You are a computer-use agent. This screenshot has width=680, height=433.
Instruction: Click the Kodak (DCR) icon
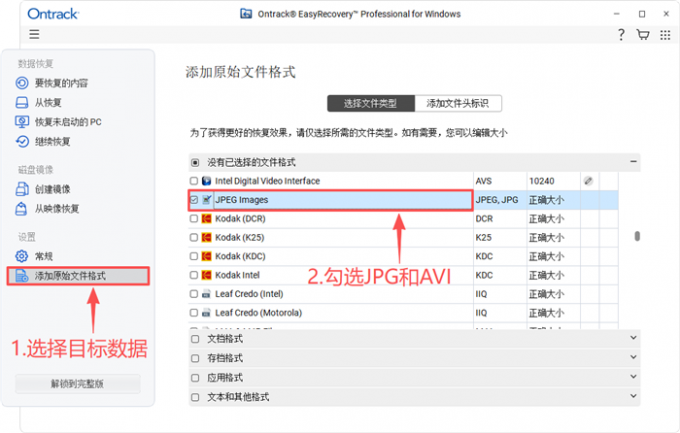(207, 219)
